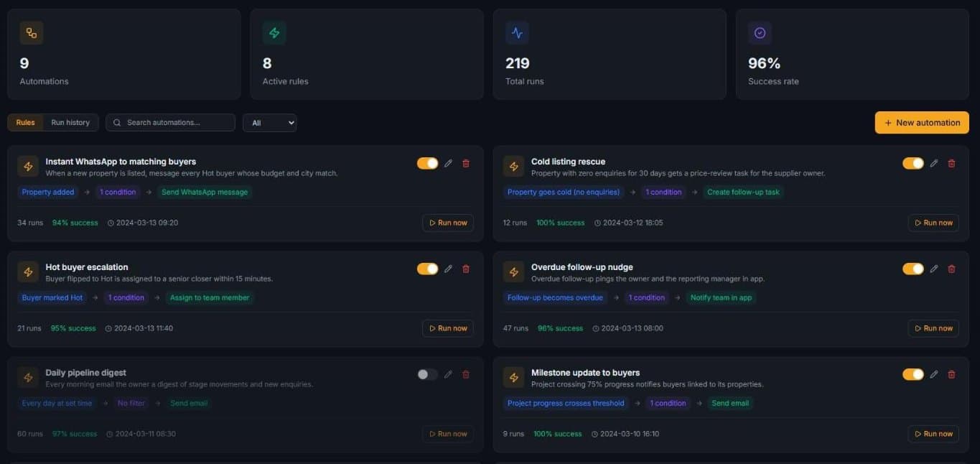Run now the Daily pipeline digest rule
This screenshot has height=464, width=980.
pos(448,434)
